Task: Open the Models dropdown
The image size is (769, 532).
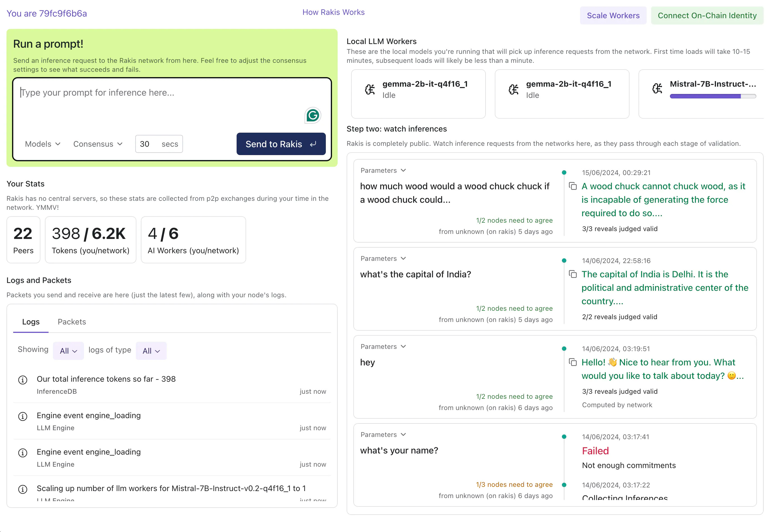Action: (x=43, y=144)
